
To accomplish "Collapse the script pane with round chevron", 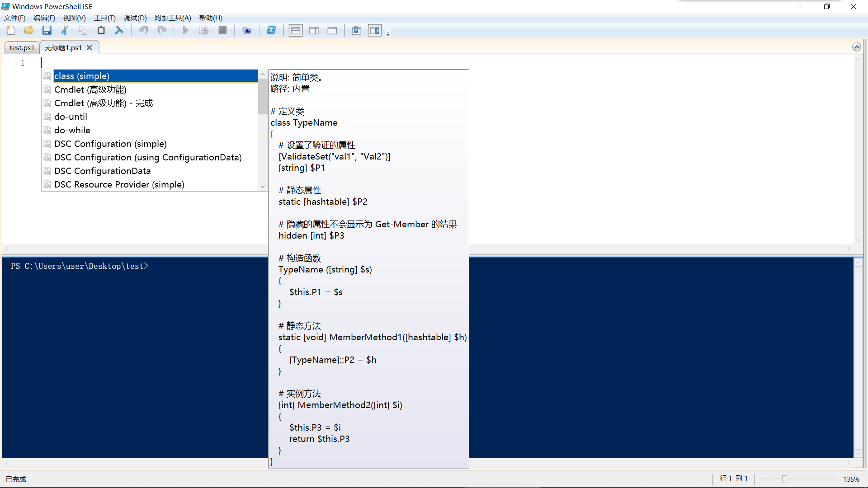I will point(856,47).
